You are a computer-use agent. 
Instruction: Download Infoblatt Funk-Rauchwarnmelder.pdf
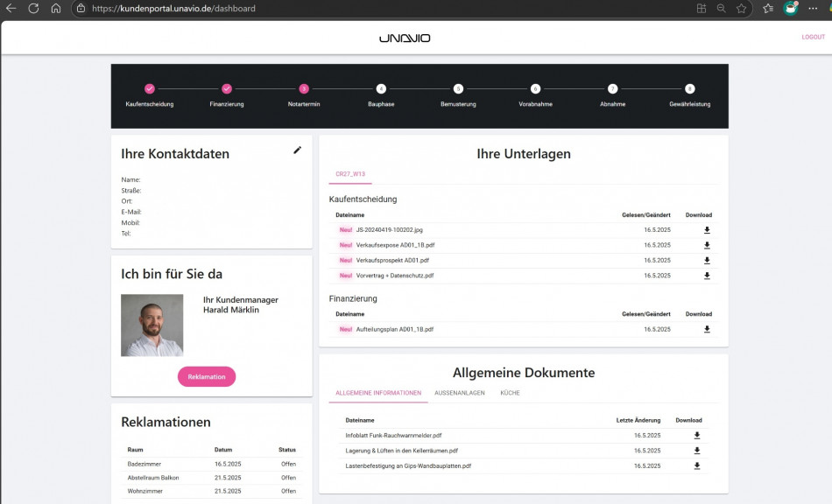tap(696, 436)
